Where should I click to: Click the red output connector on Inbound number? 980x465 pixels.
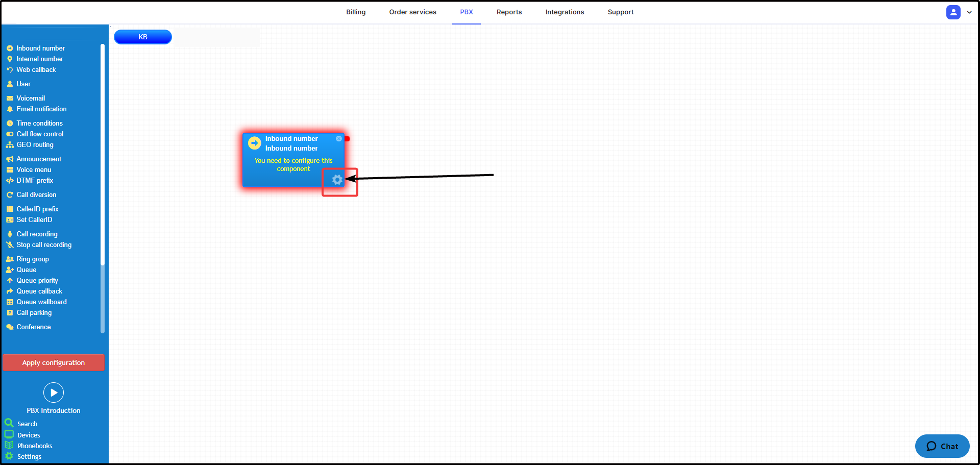[x=347, y=139]
